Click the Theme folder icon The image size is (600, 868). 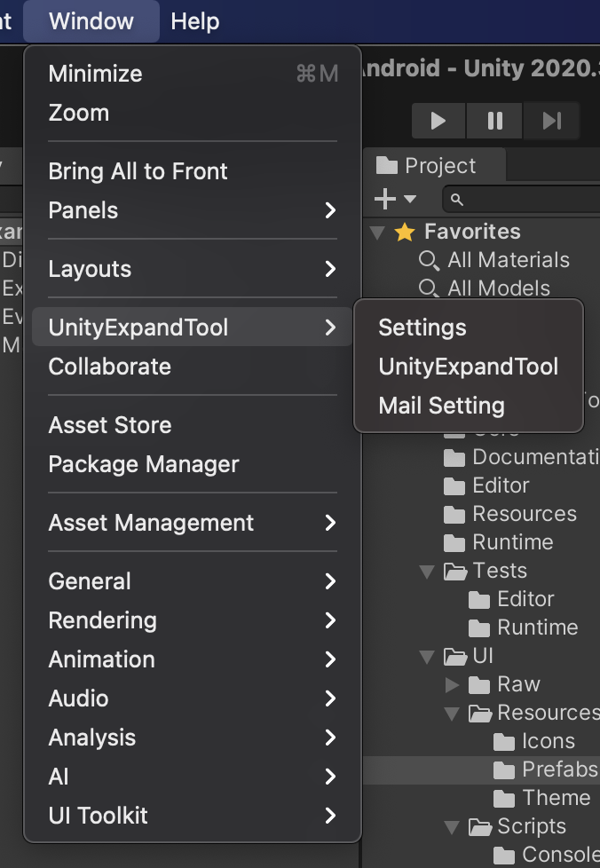503,798
